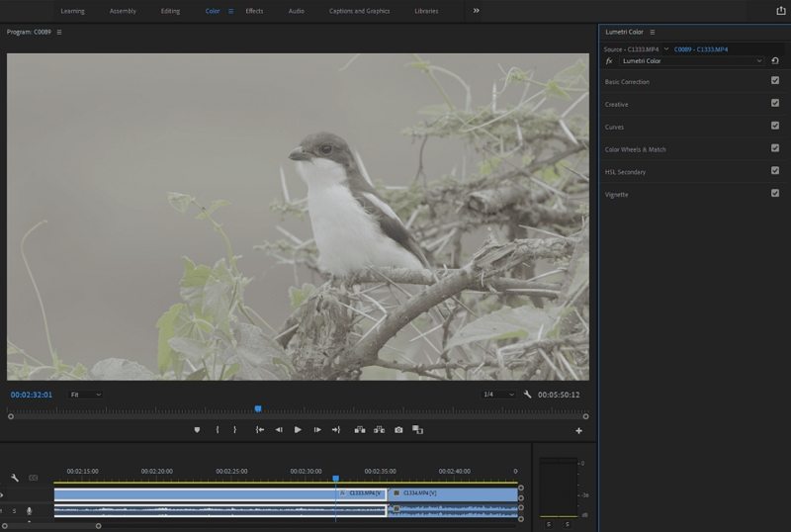Click the left audio meter S button

pos(549,524)
